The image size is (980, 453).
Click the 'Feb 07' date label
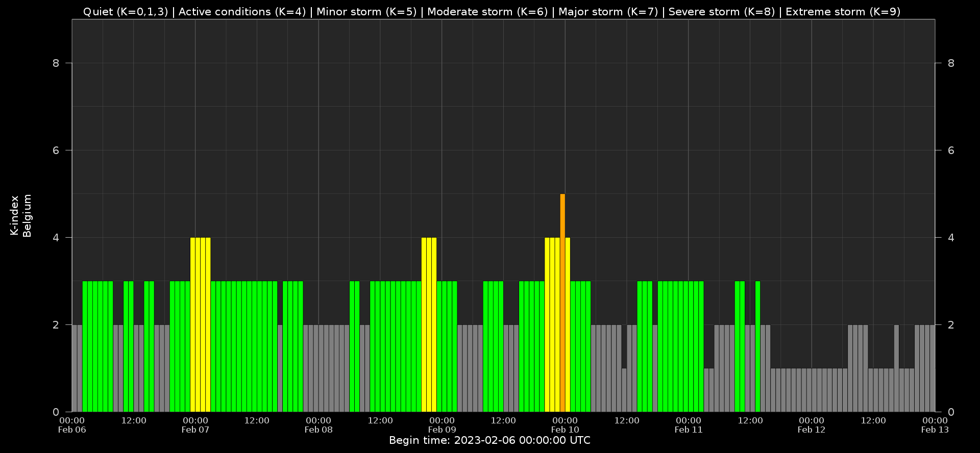tap(195, 430)
